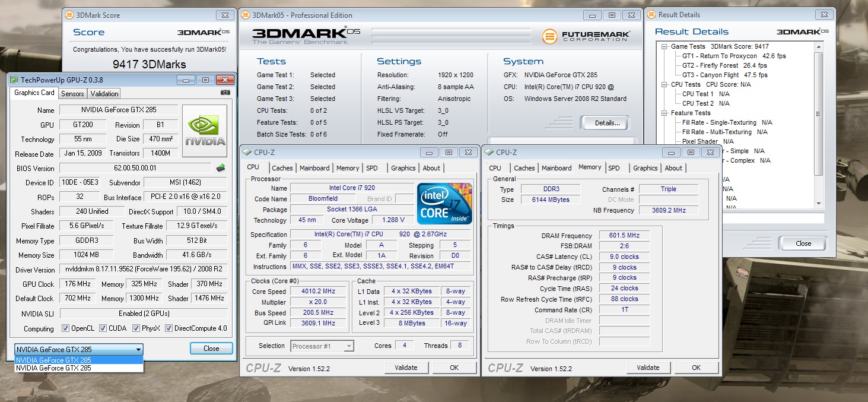Image resolution: width=868 pixels, height=402 pixels.
Task: Click OK in the left CPU-Z window
Action: pyautogui.click(x=454, y=368)
